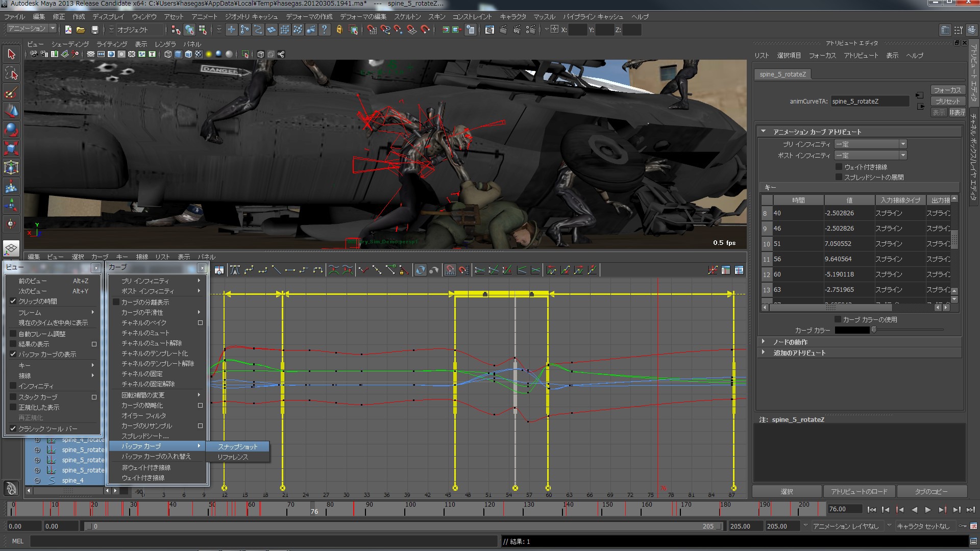Adjust the カーブ カラー slider
The height and width of the screenshot is (551, 980).
[874, 330]
